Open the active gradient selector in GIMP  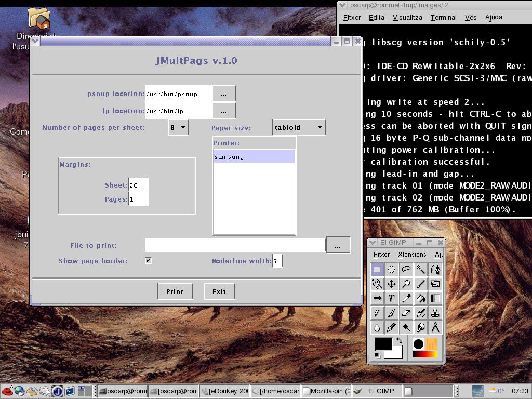point(425,354)
